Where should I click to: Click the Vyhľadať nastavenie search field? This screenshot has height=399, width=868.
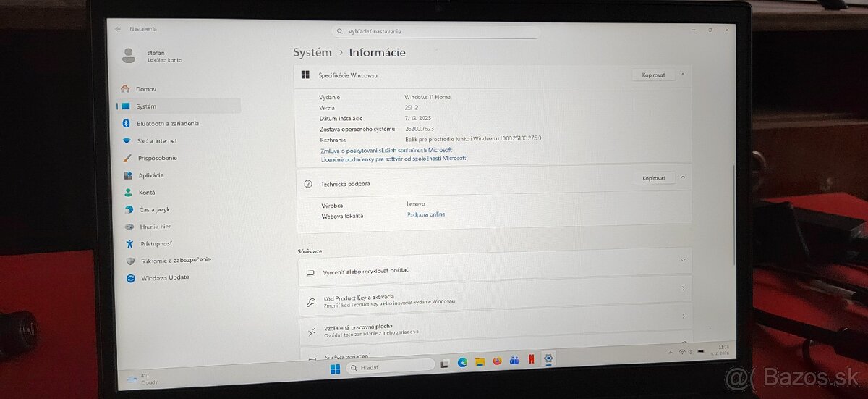435,31
